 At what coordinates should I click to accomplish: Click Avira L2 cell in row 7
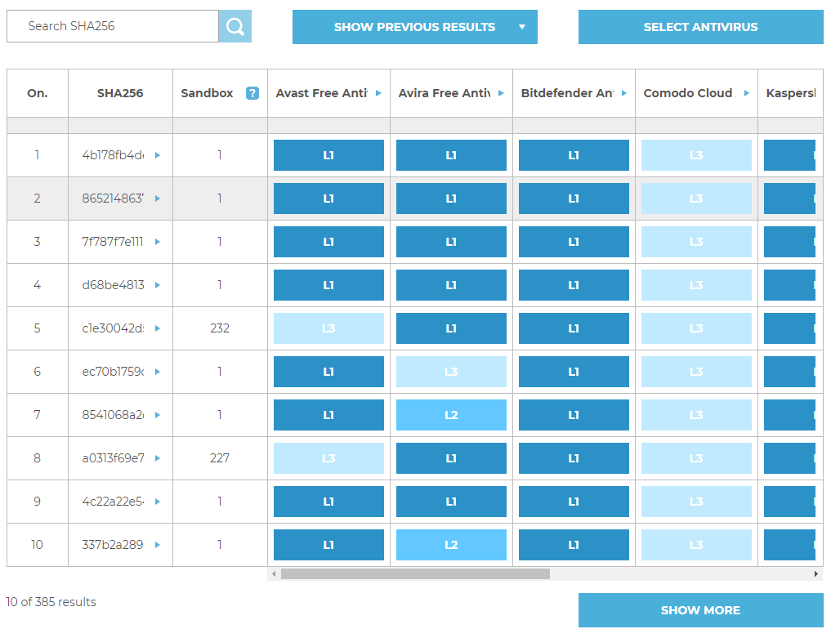452,415
